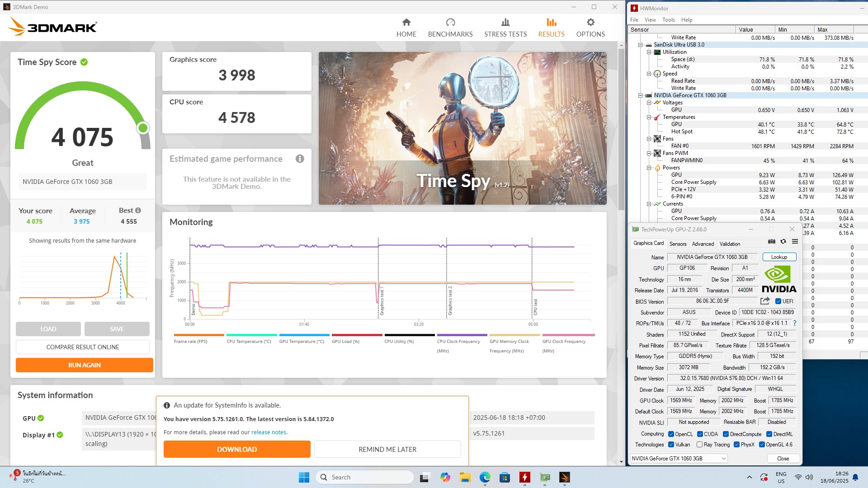The height and width of the screenshot is (488, 868).
Task: Select the CPU Clock Frequency legend color bar
Action: [x=462, y=335]
